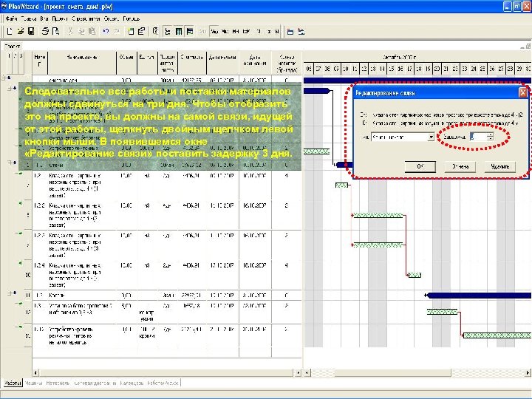Click the last toolbar icon with linked bars

point(301,31)
